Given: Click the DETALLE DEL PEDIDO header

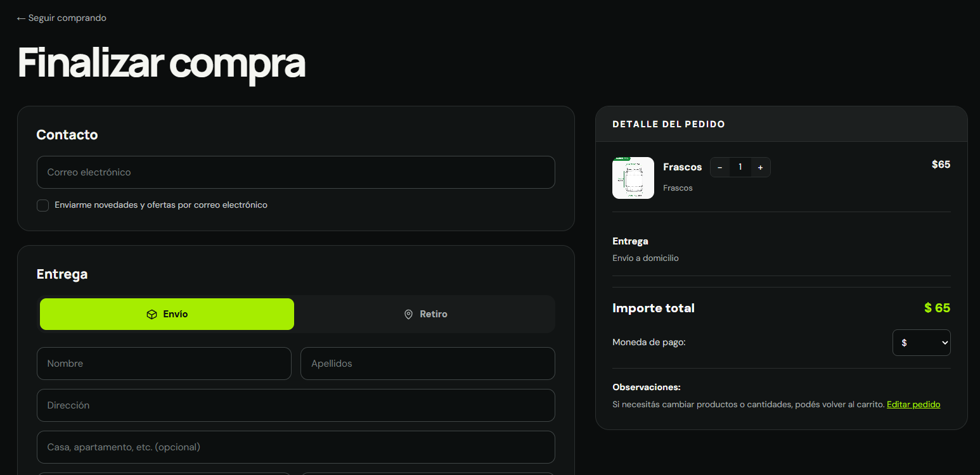Looking at the screenshot, I should (x=669, y=124).
